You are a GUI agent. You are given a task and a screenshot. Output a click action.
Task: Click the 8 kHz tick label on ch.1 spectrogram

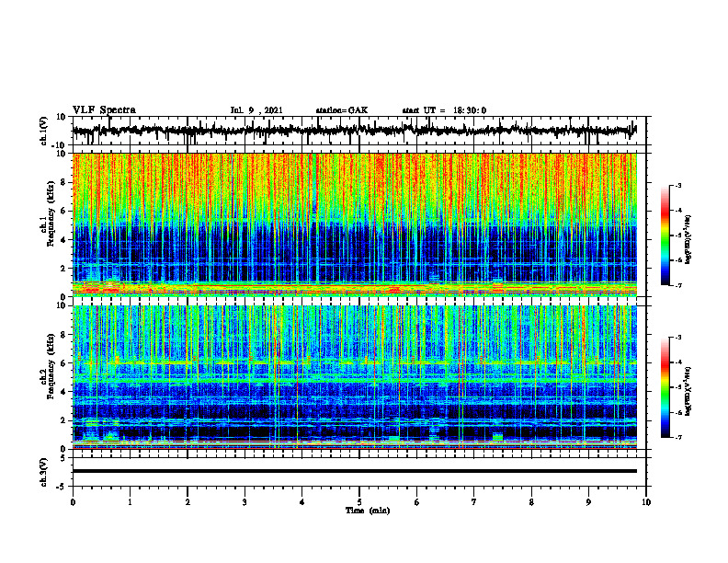(x=63, y=182)
